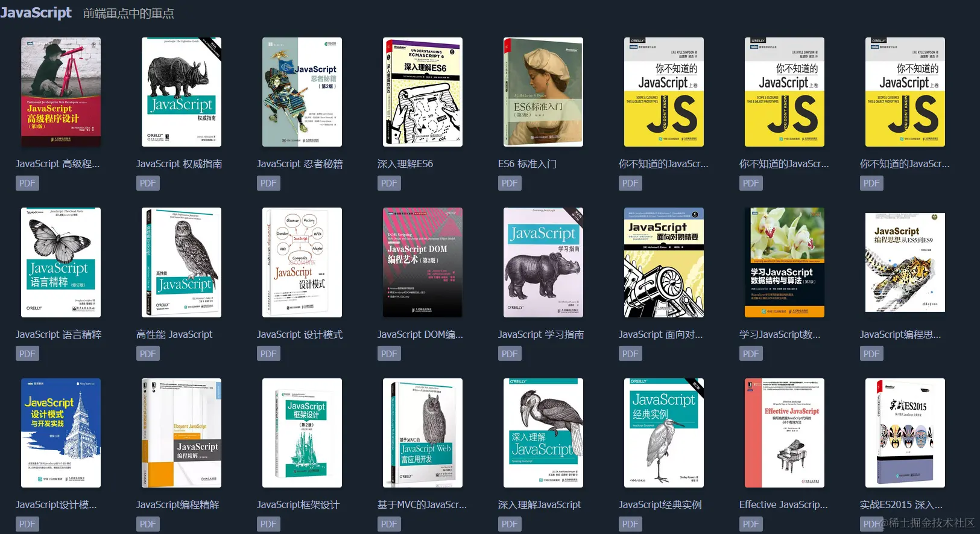Download PDF of JavaScript框架设计

point(268,524)
